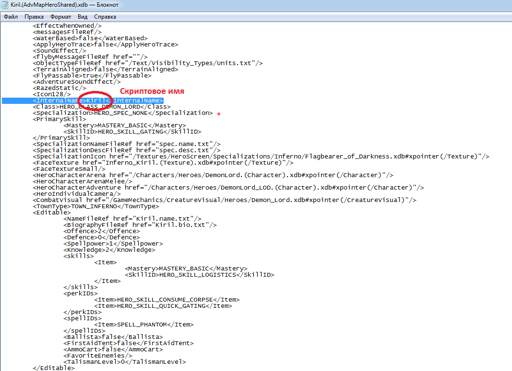
Task: Click the FaceTexture Inferno_Kiril href line
Action: [x=163, y=163]
